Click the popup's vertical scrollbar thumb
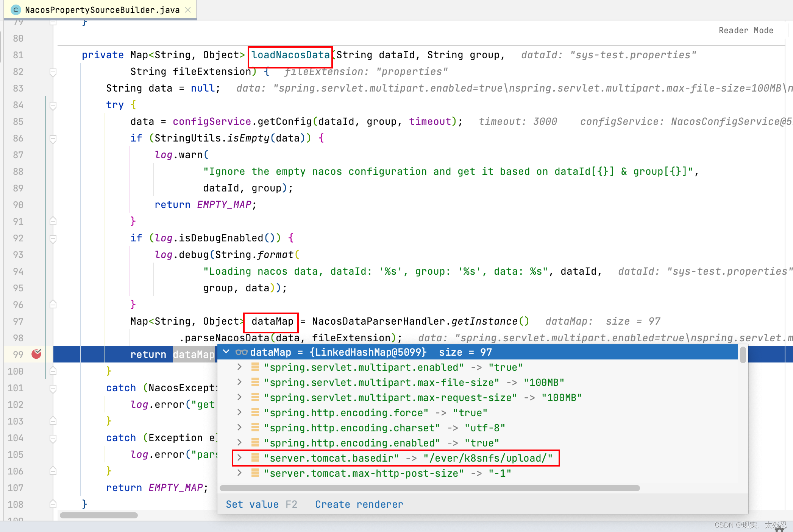The height and width of the screenshot is (532, 793). pos(743,355)
